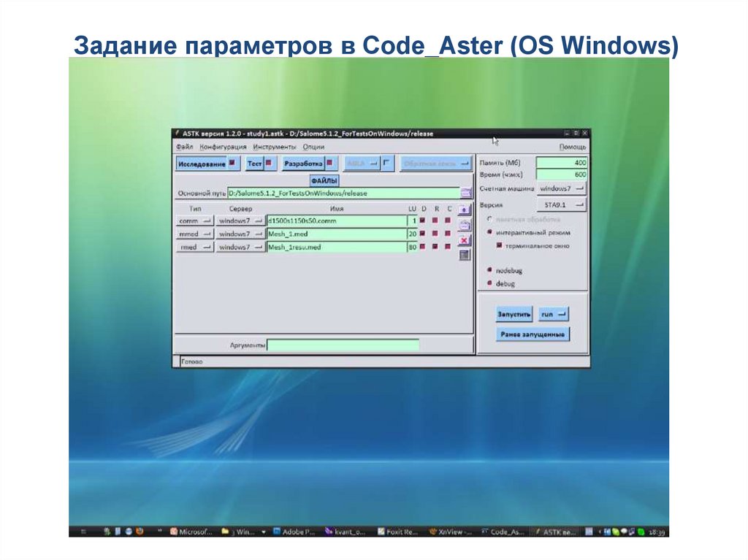Open the mmed type dropdown
Screen dimensions: 748x560
pos(194,234)
